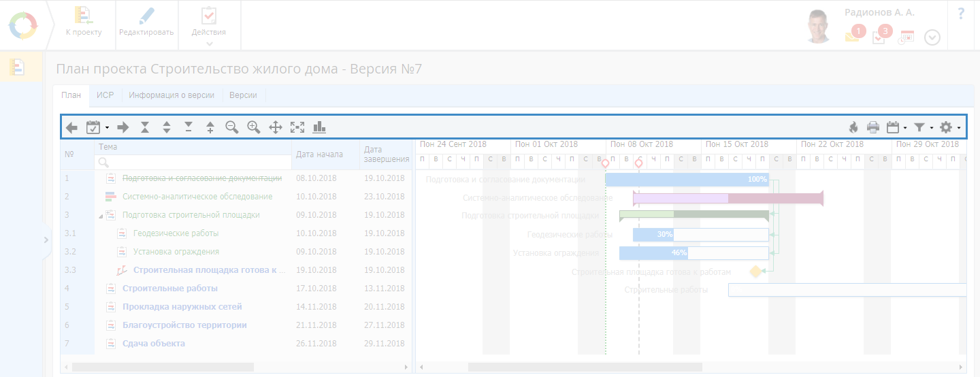Viewport: 980px width, 377px height.
Task: Click the right-side calendar icon in toolbar
Action: [x=893, y=127]
